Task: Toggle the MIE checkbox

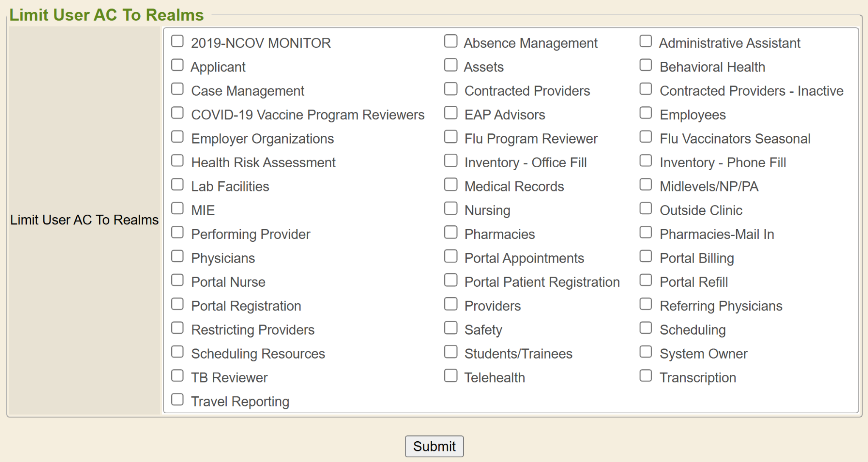Action: [x=177, y=209]
